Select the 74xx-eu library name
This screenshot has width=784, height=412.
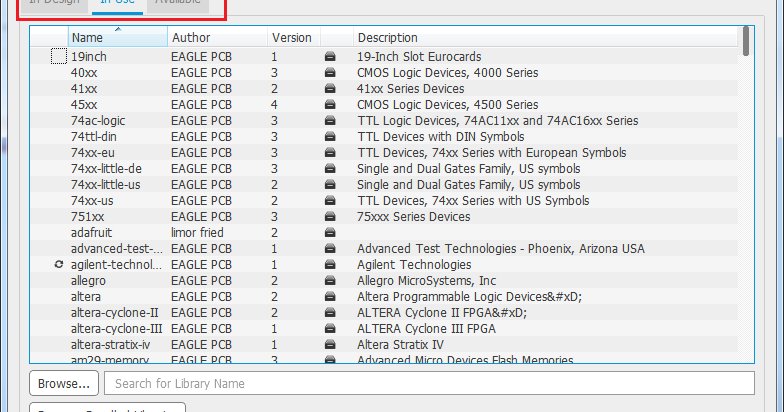click(x=92, y=152)
